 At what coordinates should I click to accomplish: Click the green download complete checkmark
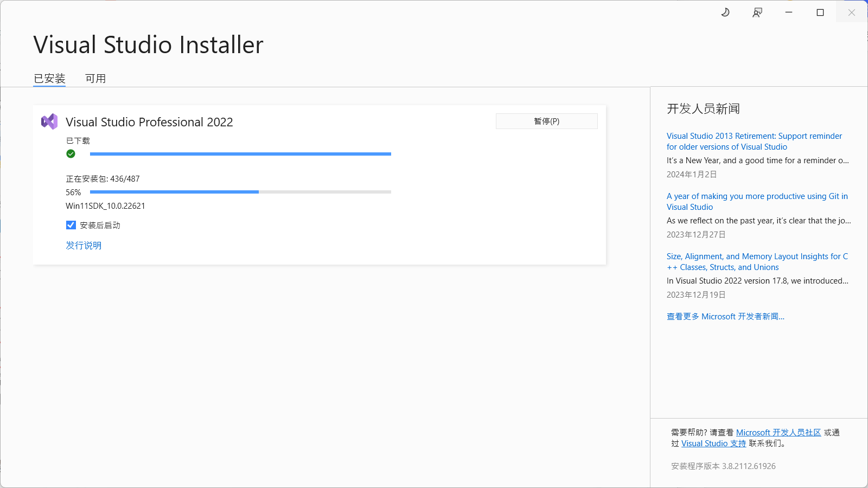pyautogui.click(x=71, y=154)
